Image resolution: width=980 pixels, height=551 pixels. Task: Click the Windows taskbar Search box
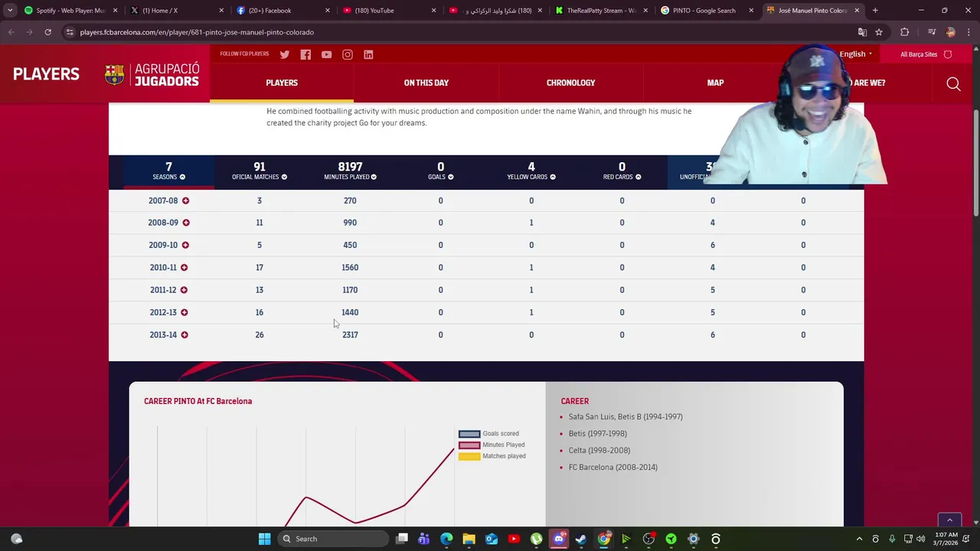(332, 539)
